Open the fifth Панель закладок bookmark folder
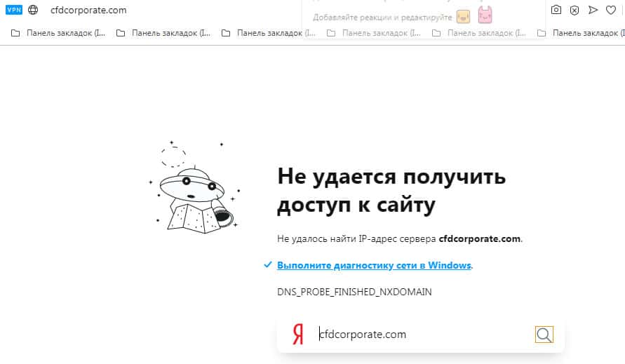Screen dimensions: 625x364 tap(480, 33)
